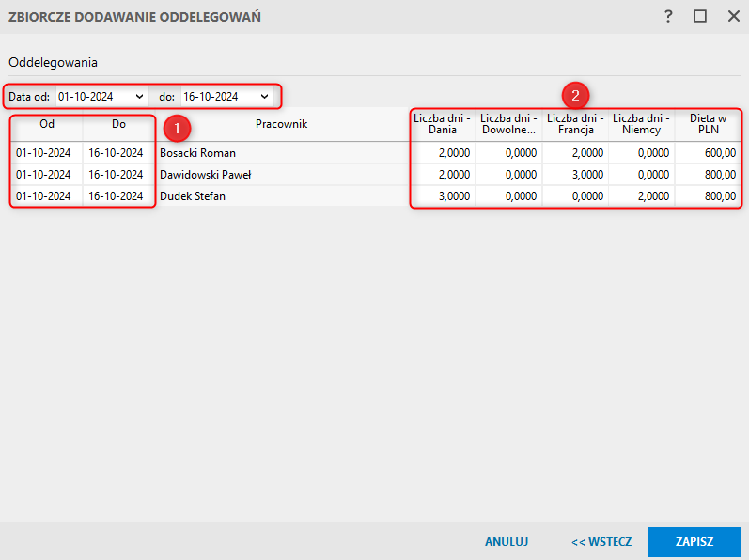Click the Niemcy days cell for Bosacki Roman

tap(642, 153)
